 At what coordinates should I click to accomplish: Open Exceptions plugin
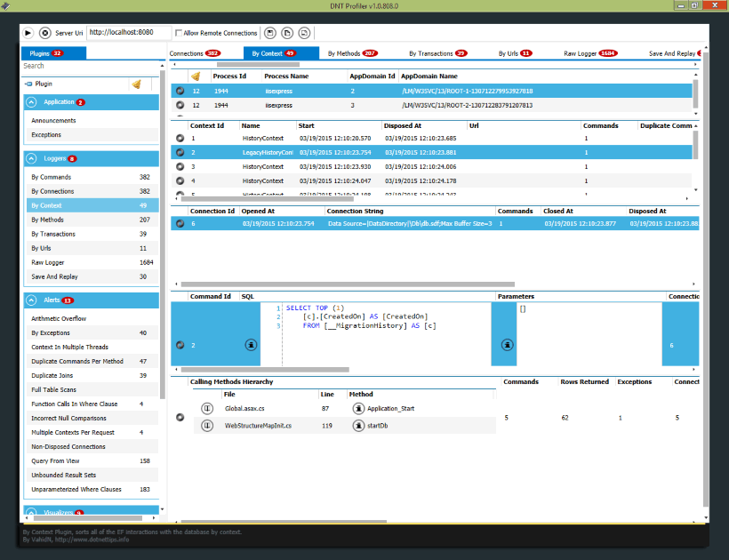coord(91,135)
